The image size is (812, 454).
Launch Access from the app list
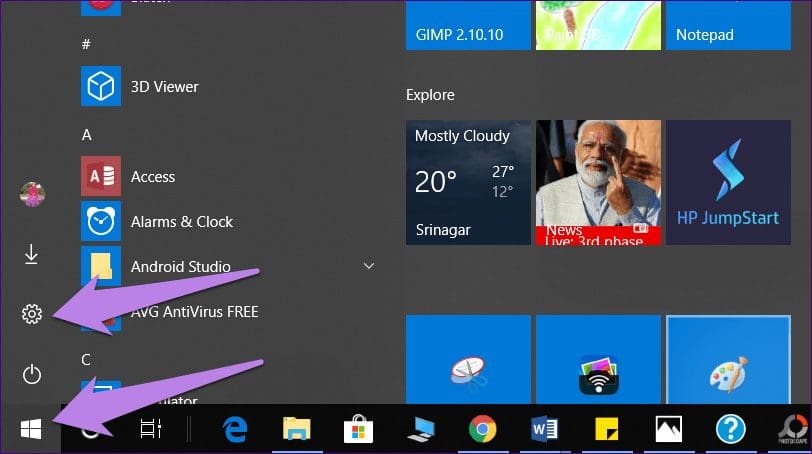(x=128, y=177)
